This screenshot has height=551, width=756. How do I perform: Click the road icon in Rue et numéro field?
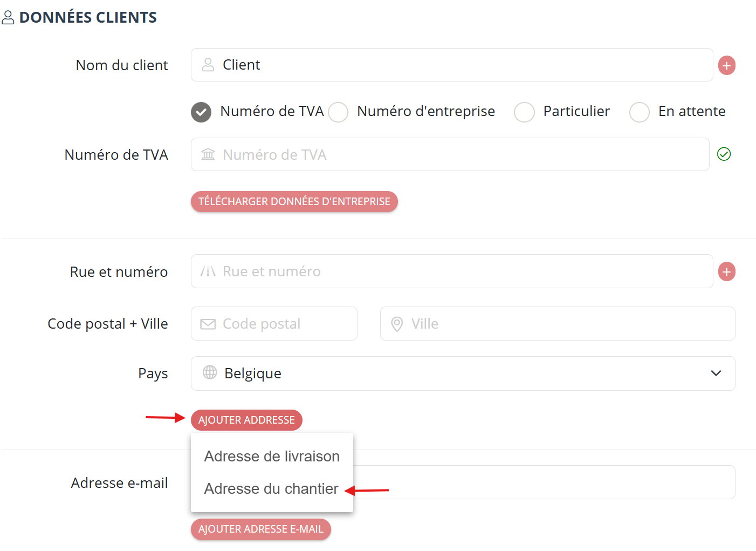pyautogui.click(x=208, y=271)
